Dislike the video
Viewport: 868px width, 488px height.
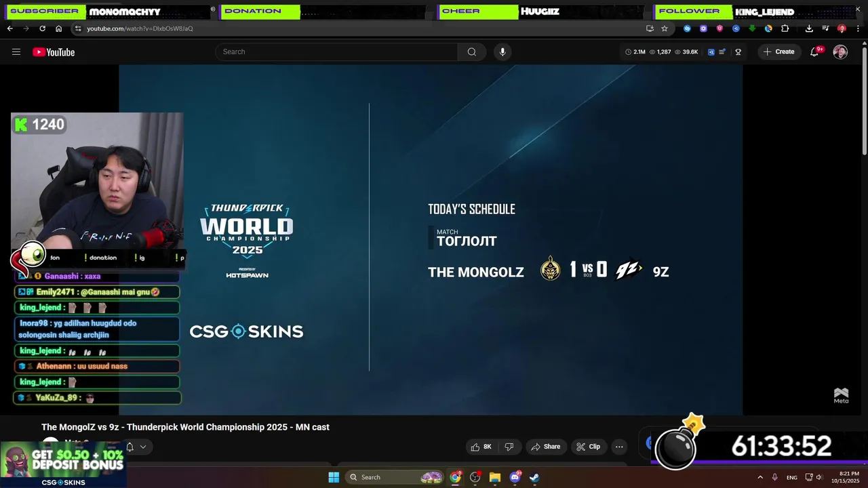click(509, 447)
